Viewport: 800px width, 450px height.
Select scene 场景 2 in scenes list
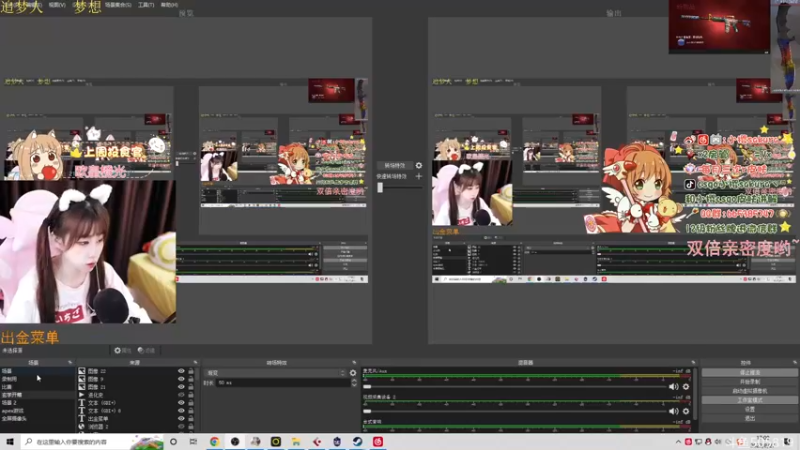(37, 403)
